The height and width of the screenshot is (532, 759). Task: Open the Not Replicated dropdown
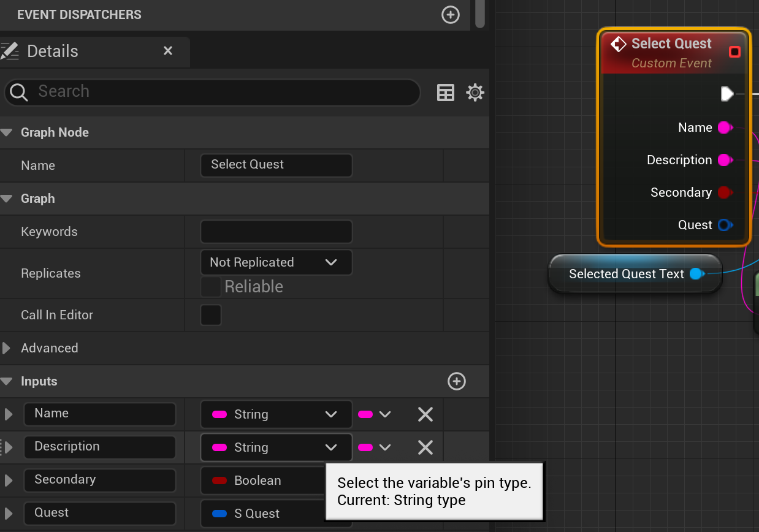coord(276,262)
